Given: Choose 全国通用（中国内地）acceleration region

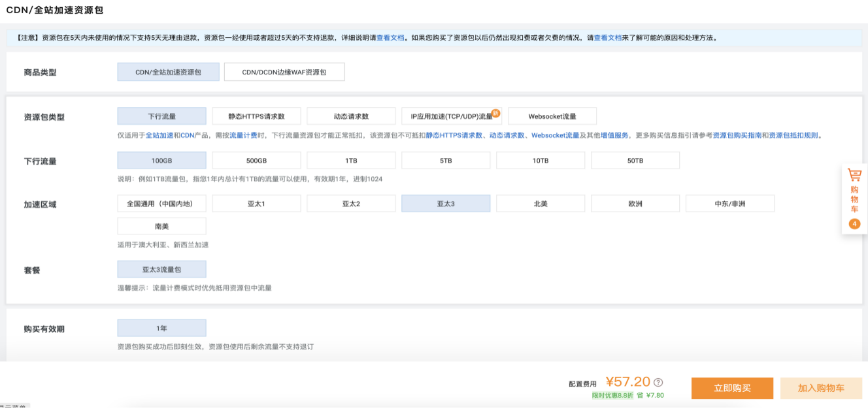Looking at the screenshot, I should [x=161, y=204].
